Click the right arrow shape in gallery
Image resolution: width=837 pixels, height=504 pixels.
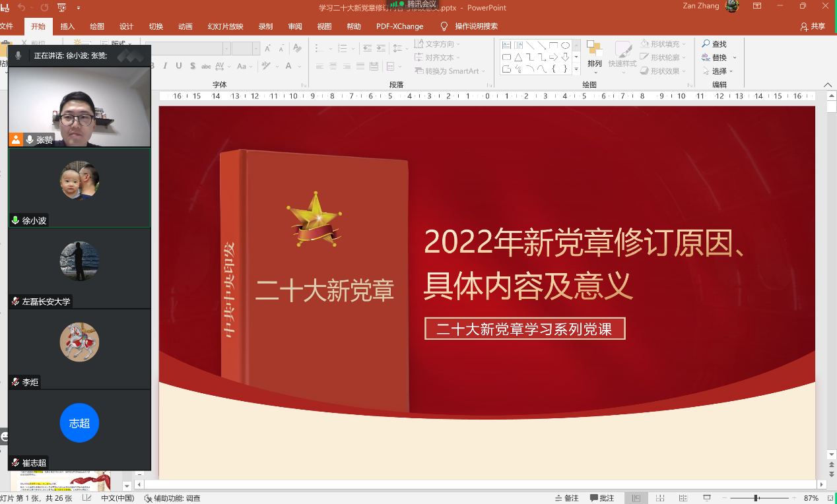554,57
